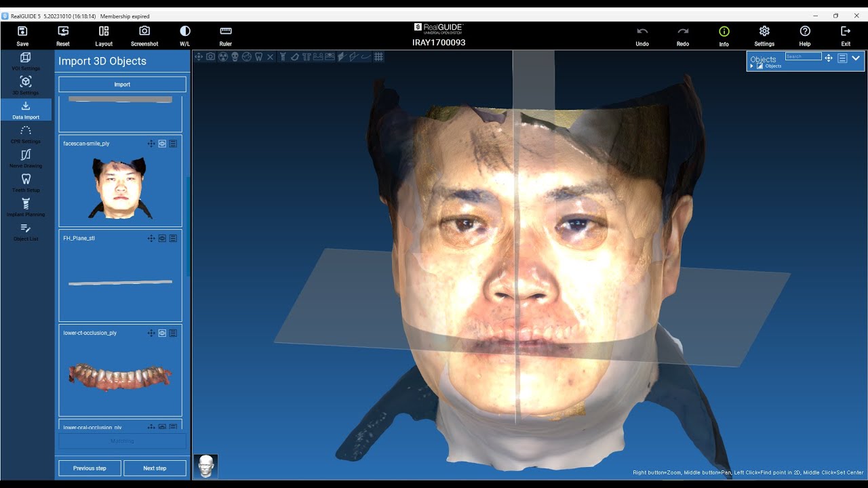Toggle the implant screw icon in viewport toolbar
Image resolution: width=868 pixels, height=488 pixels.
pyautogui.click(x=283, y=57)
